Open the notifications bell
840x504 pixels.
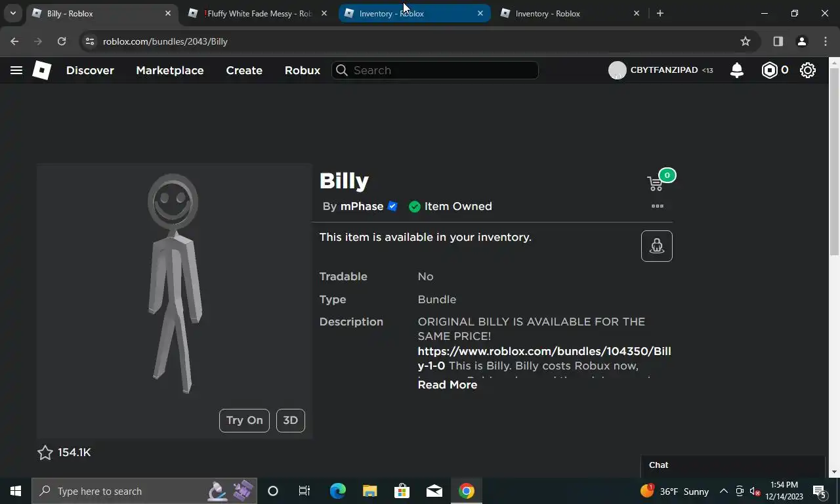pos(737,70)
